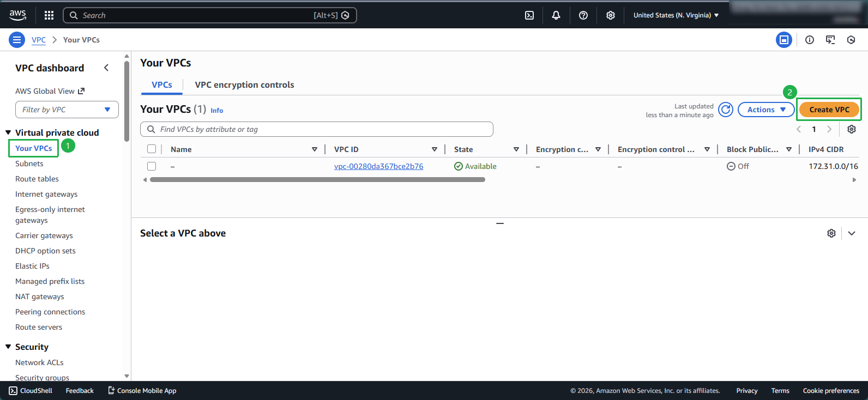The width and height of the screenshot is (868, 400).
Task: Expand the Select a VPC above panel
Action: tap(852, 233)
